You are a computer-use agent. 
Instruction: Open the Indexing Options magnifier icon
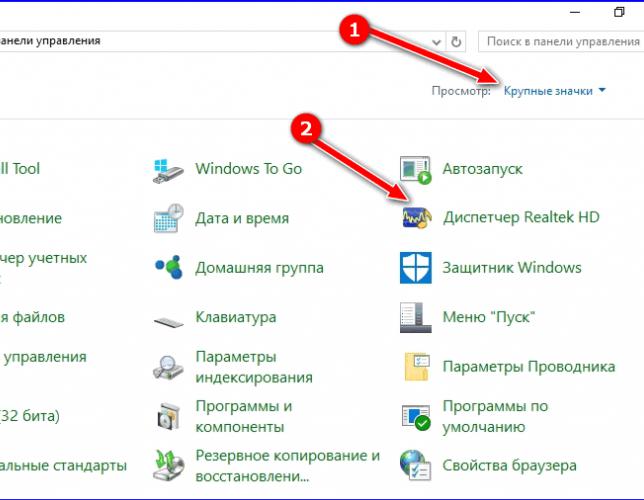point(168,367)
